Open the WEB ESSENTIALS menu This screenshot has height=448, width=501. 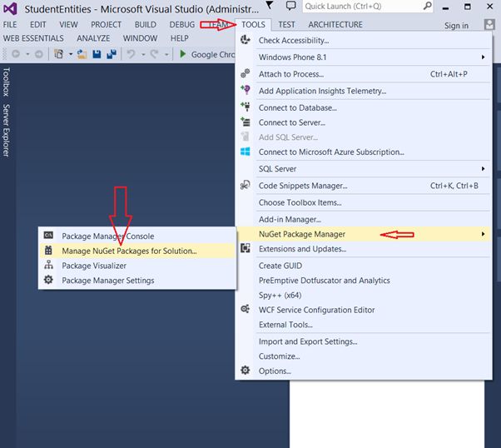click(x=33, y=38)
